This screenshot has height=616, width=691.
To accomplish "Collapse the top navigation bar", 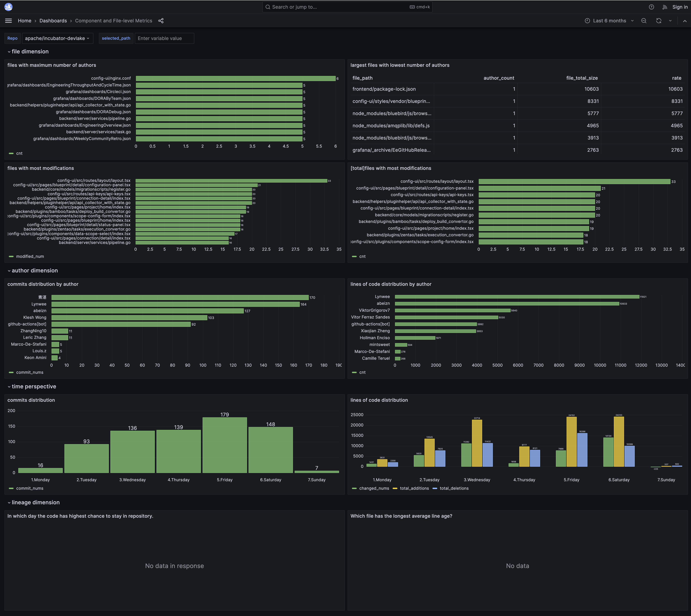I will [685, 21].
